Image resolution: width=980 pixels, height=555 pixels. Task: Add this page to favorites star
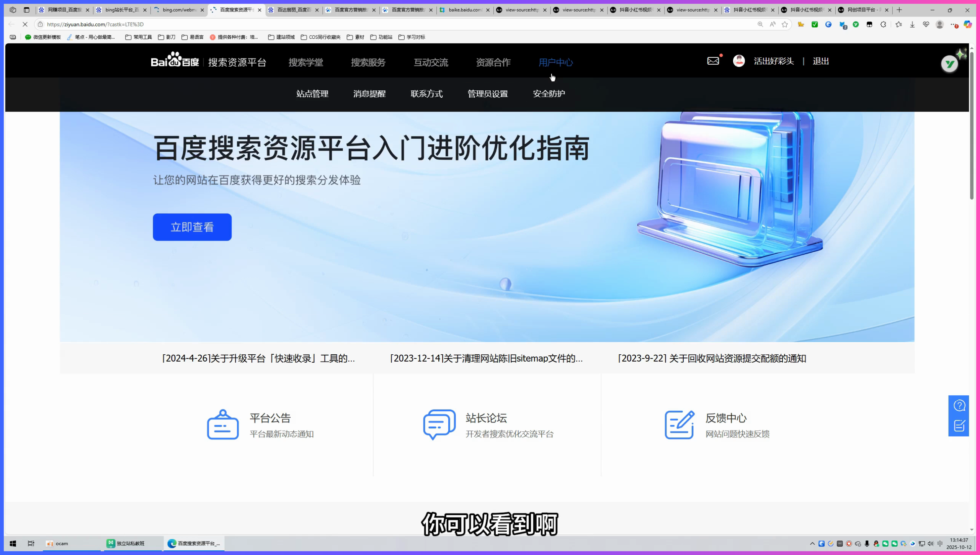(x=785, y=24)
